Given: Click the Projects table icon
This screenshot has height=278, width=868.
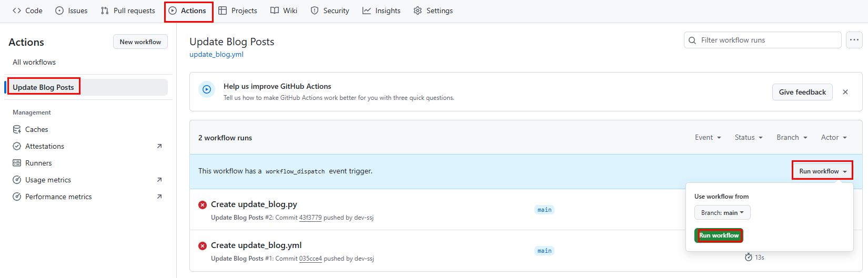Looking at the screenshot, I should (x=223, y=11).
